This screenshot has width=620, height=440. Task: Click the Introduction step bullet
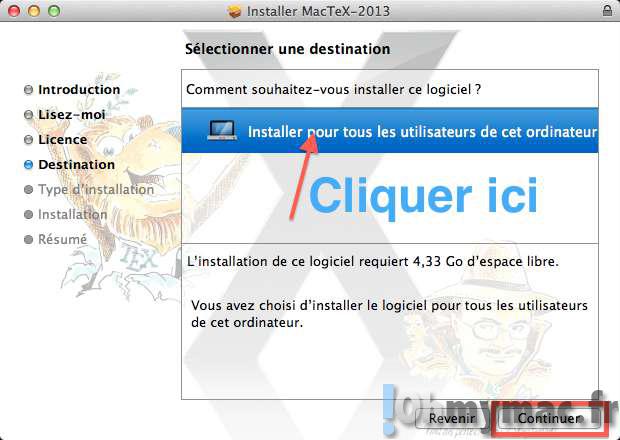(28, 90)
